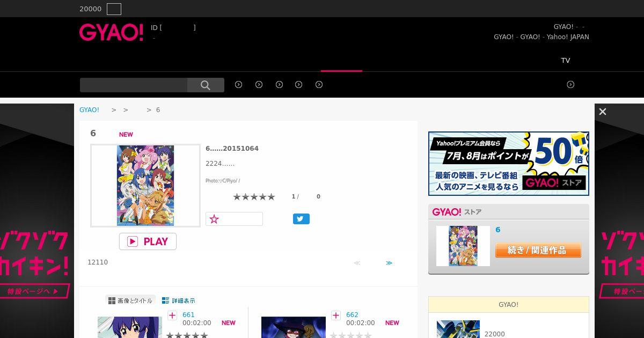
Task: Click the star rating under episode 661
Action: tap(187, 335)
